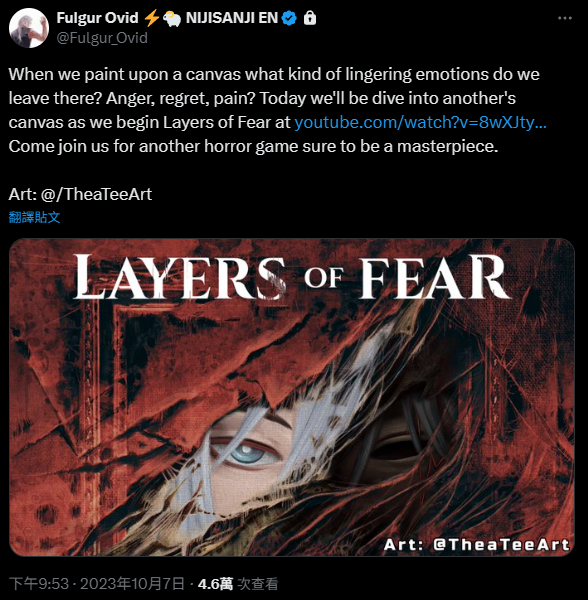
Task: Click the padlock icon beside the verified badge
Action: (x=309, y=18)
